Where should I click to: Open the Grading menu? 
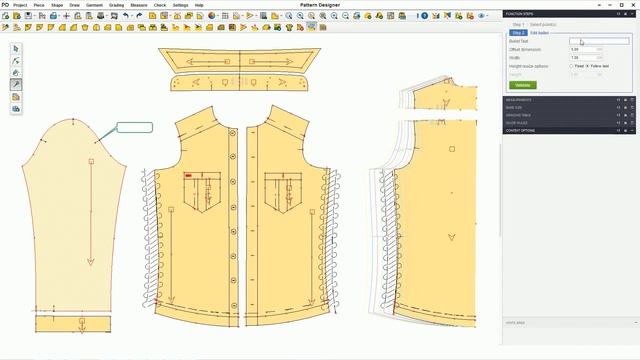116,5
